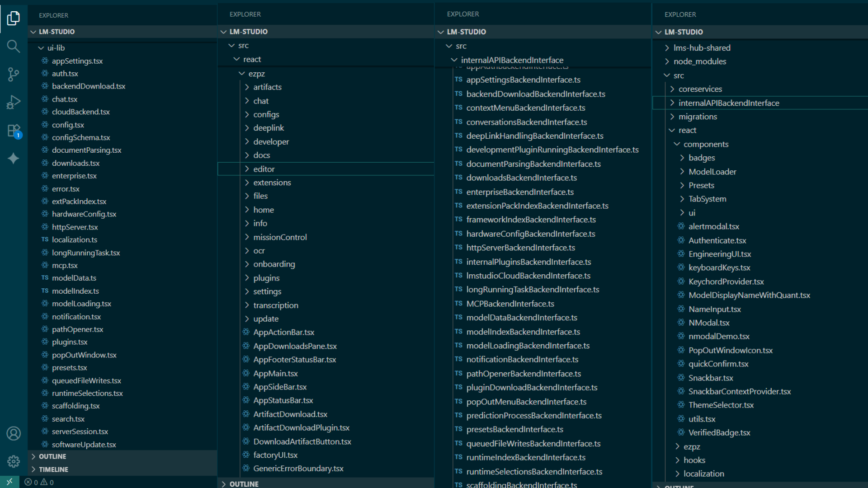Open the Accounts menu icon
Screen dimensions: 868x488
pos(14,434)
